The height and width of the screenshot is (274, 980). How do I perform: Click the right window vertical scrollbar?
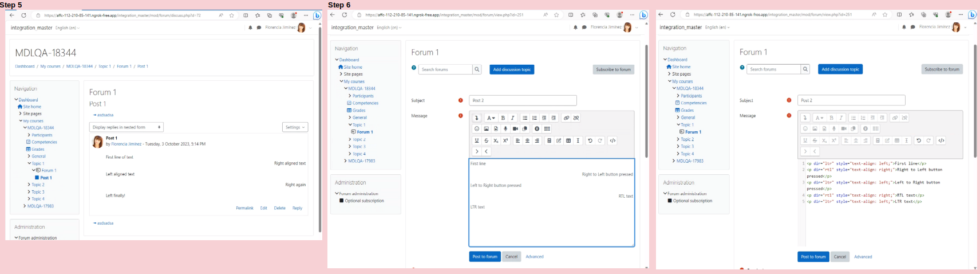975,101
